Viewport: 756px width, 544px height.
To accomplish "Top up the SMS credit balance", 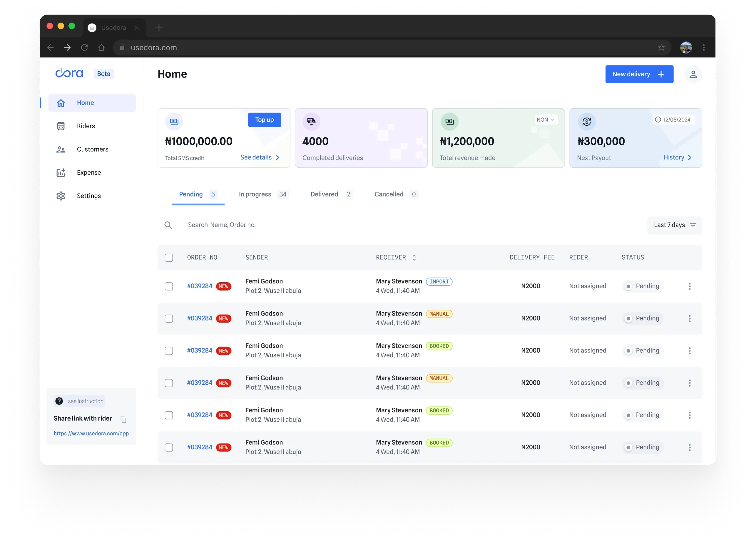I will 264,120.
